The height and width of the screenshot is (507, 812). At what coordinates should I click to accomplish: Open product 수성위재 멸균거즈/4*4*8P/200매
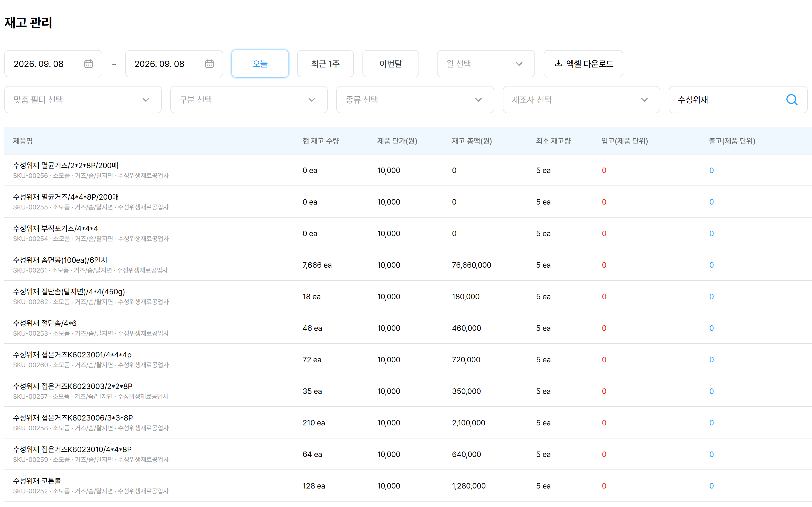pyautogui.click(x=66, y=197)
